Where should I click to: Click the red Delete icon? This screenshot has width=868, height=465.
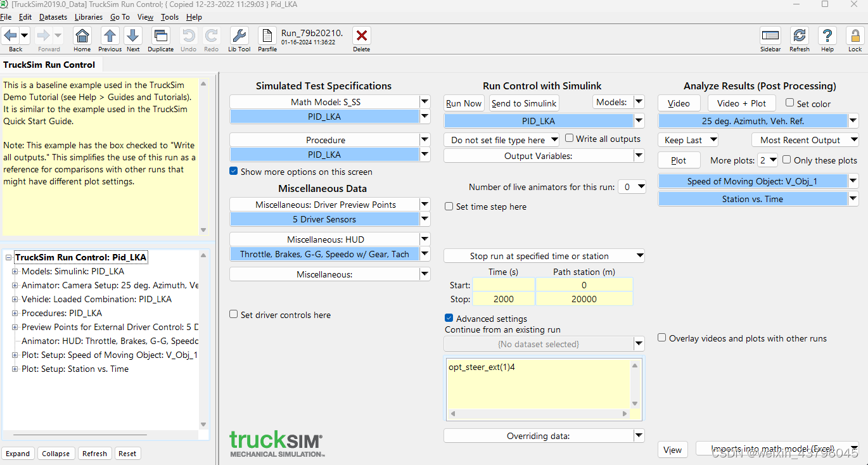point(362,35)
